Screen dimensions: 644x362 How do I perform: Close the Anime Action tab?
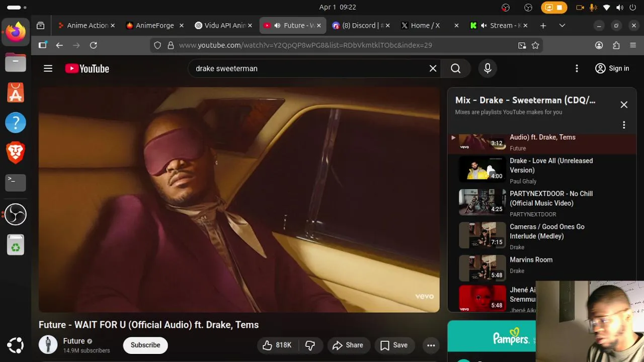coord(113,25)
